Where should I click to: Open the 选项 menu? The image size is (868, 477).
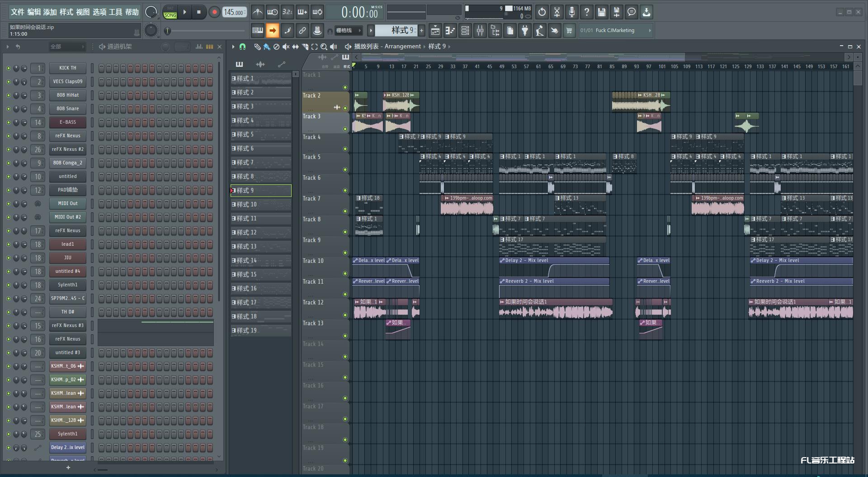pyautogui.click(x=99, y=12)
